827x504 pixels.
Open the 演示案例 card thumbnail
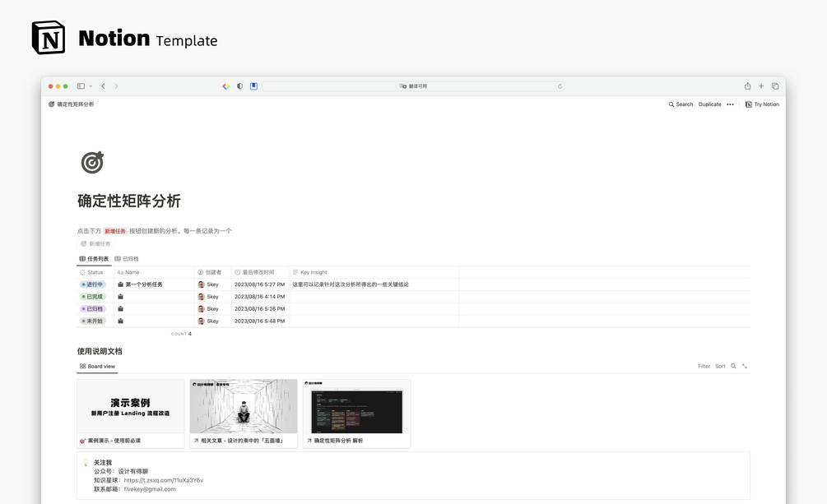(x=131, y=406)
